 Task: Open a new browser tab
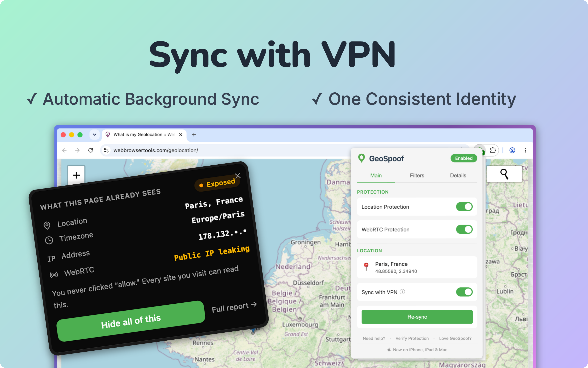(194, 135)
